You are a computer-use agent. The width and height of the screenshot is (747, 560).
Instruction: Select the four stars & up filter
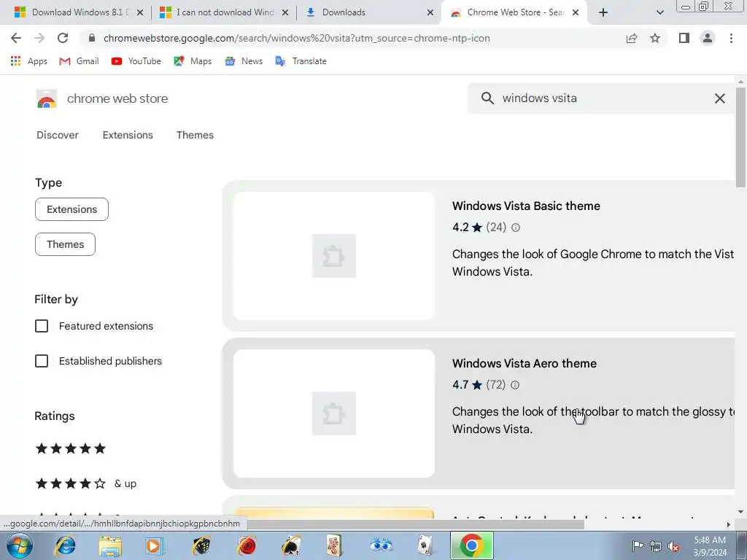point(86,483)
